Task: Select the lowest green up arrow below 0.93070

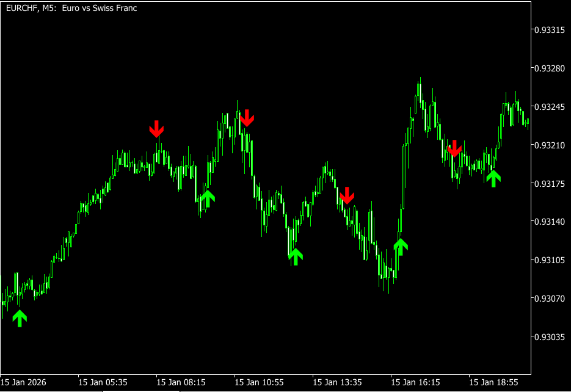Action: pyautogui.click(x=20, y=319)
